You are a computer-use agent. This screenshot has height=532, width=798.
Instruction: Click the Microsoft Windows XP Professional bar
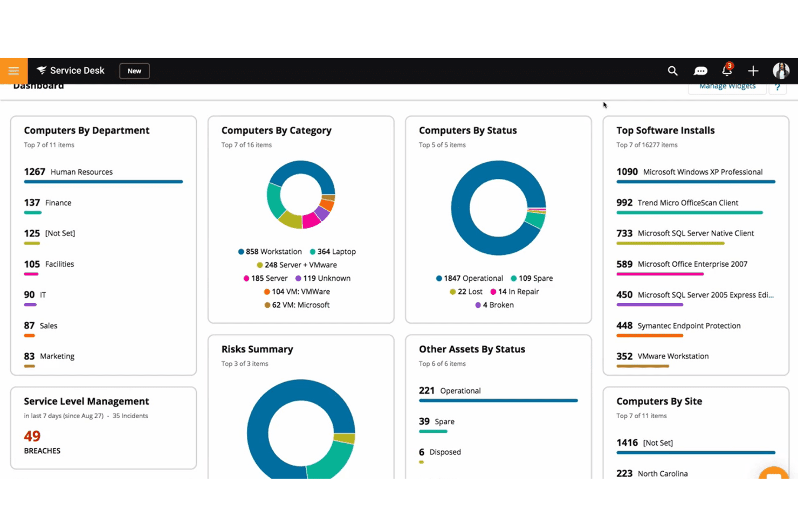click(696, 182)
